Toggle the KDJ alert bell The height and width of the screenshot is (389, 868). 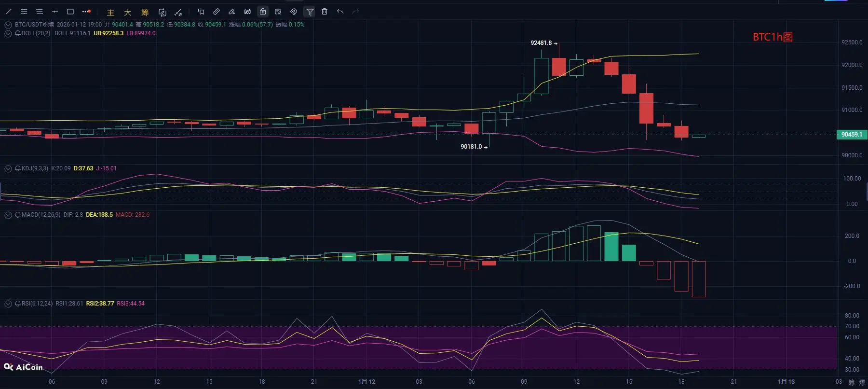point(18,169)
